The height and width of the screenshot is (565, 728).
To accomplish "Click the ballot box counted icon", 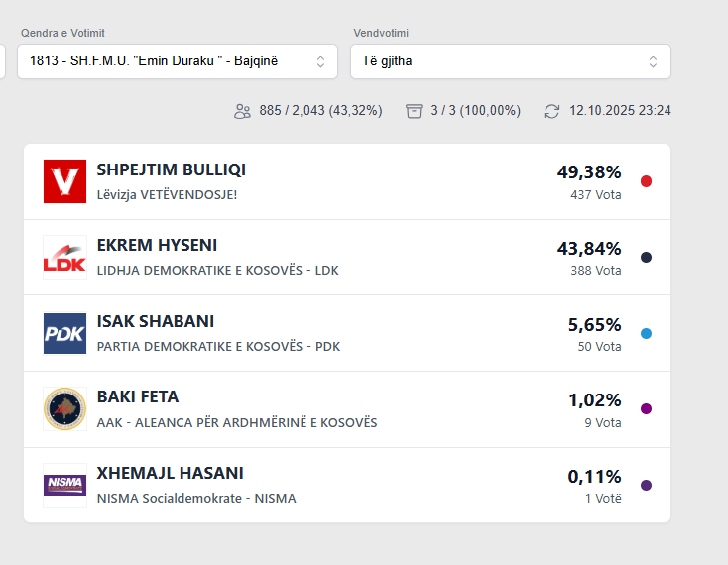I will (414, 111).
